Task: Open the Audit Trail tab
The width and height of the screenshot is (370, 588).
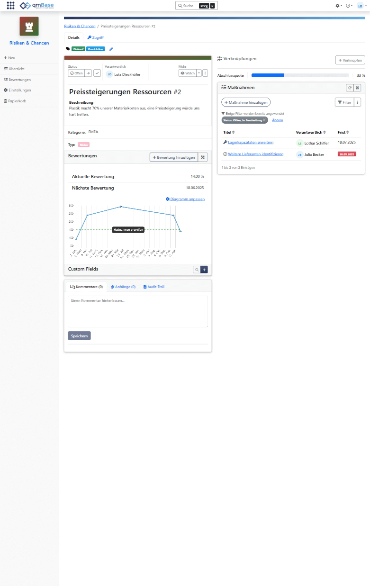Action: [x=153, y=287]
